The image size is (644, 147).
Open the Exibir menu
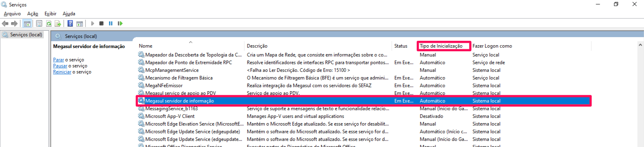pos(50,14)
